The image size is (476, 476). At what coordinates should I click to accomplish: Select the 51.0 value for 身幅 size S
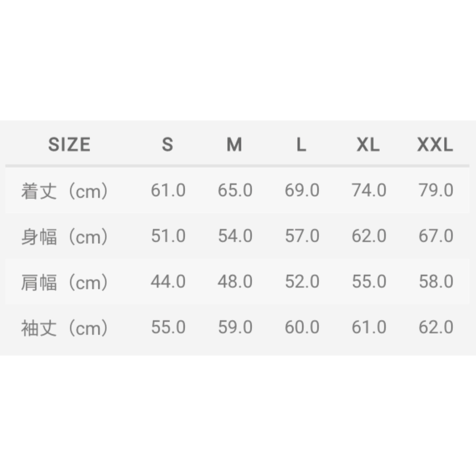click(168, 236)
